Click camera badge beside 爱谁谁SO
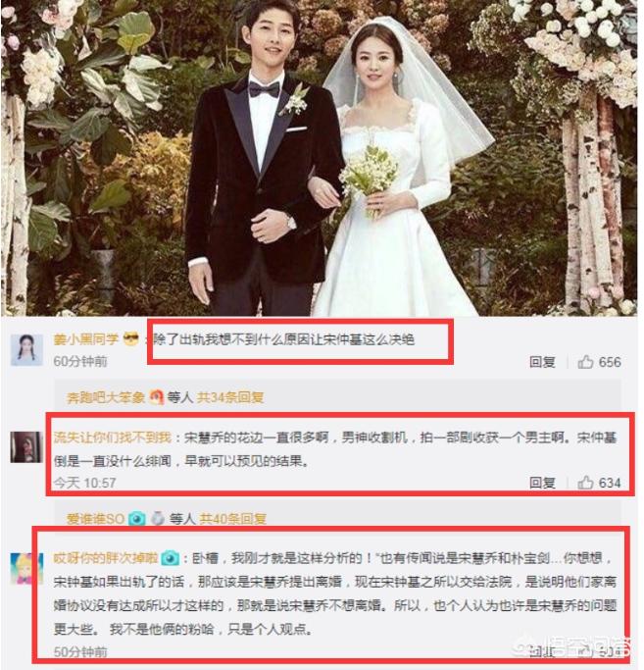This screenshot has width=644, height=670. [x=136, y=519]
